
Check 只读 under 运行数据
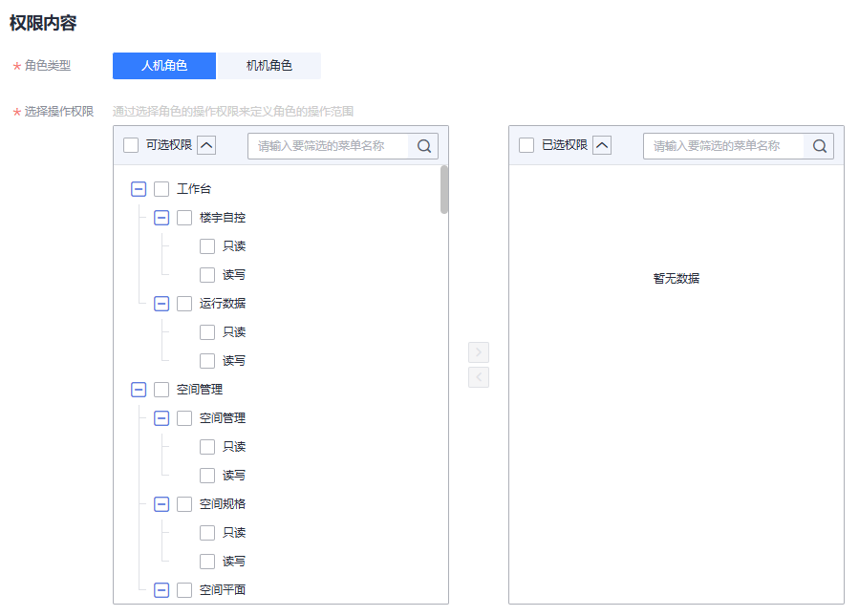[207, 332]
